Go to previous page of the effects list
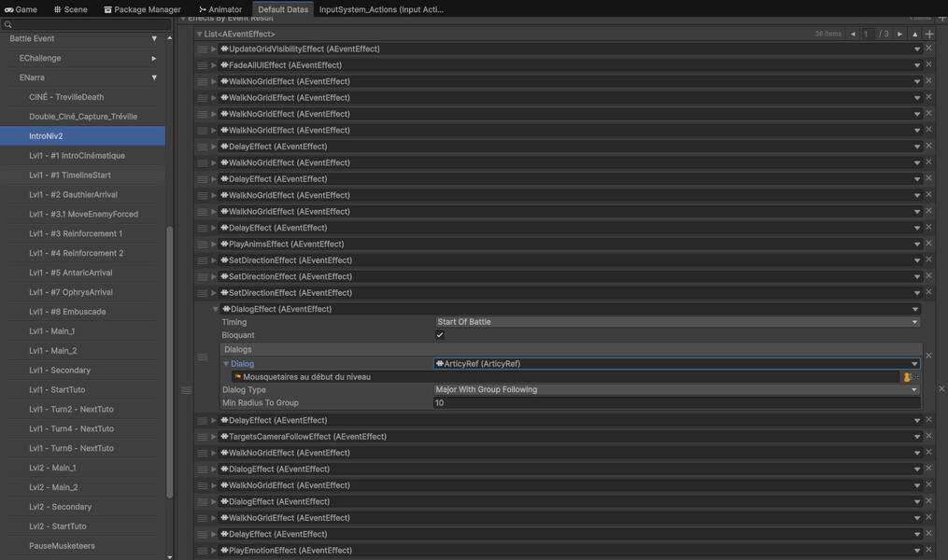948x560 pixels. [853, 34]
